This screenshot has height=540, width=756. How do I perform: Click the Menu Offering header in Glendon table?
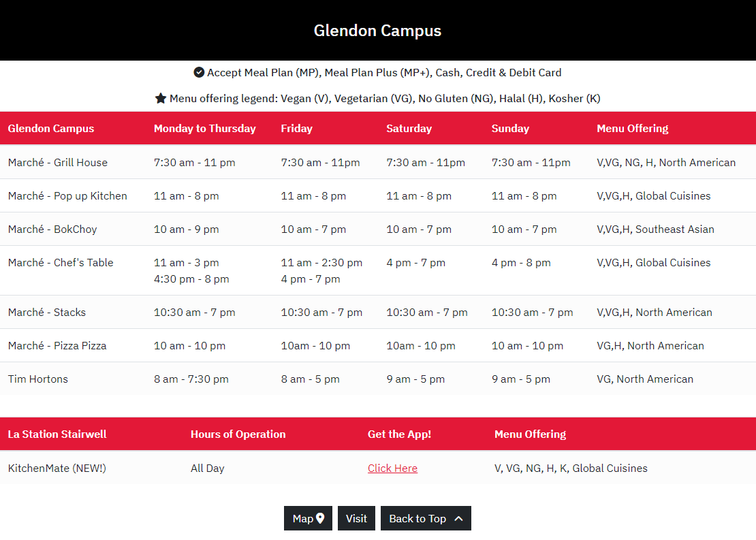click(x=633, y=128)
